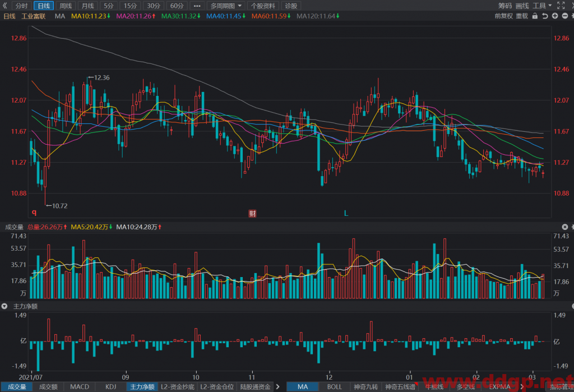The height and width of the screenshot is (392, 574).
Task: Enter fullscreen with the expand arrows icon
Action: tap(561, 5)
